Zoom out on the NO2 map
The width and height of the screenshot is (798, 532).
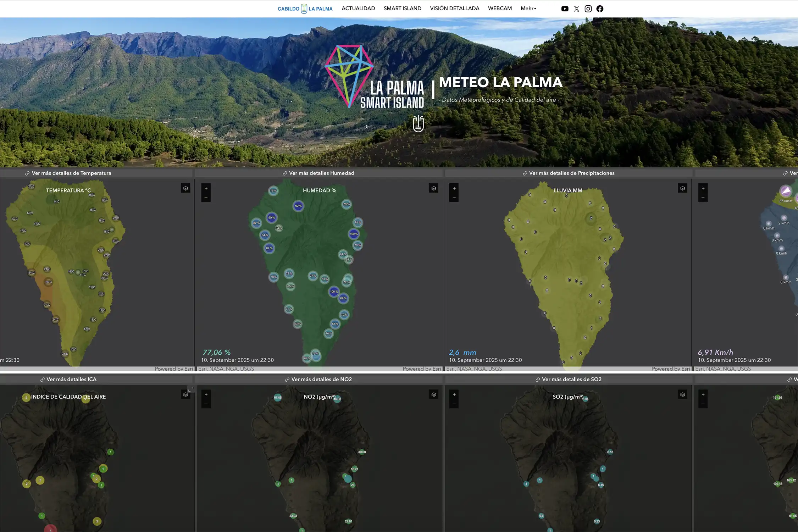point(206,404)
